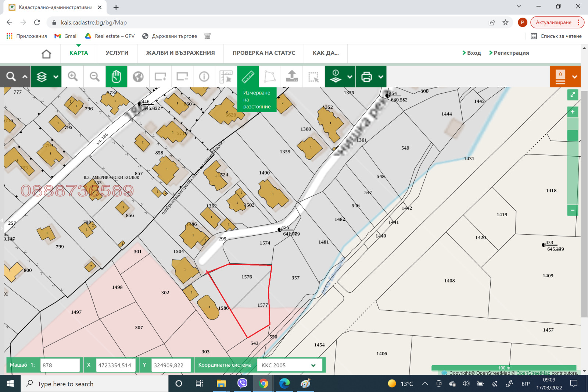
Task: Select the polygon area measurement tool
Action: point(270,76)
